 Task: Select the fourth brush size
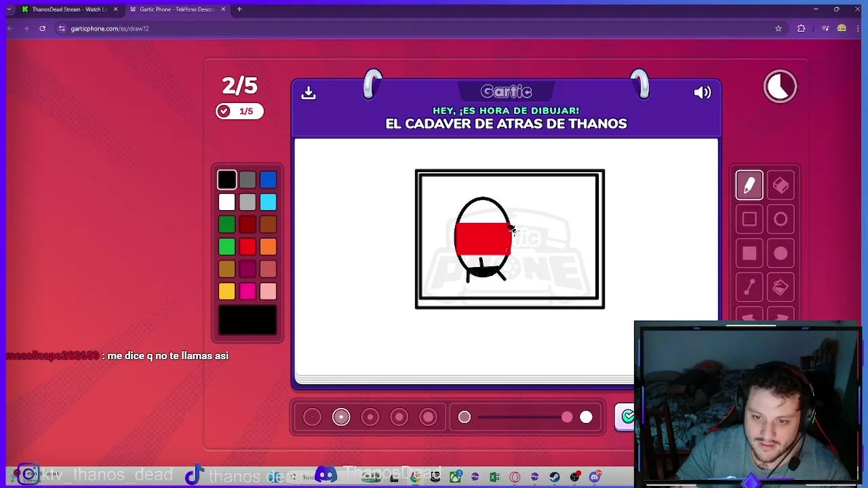(399, 417)
